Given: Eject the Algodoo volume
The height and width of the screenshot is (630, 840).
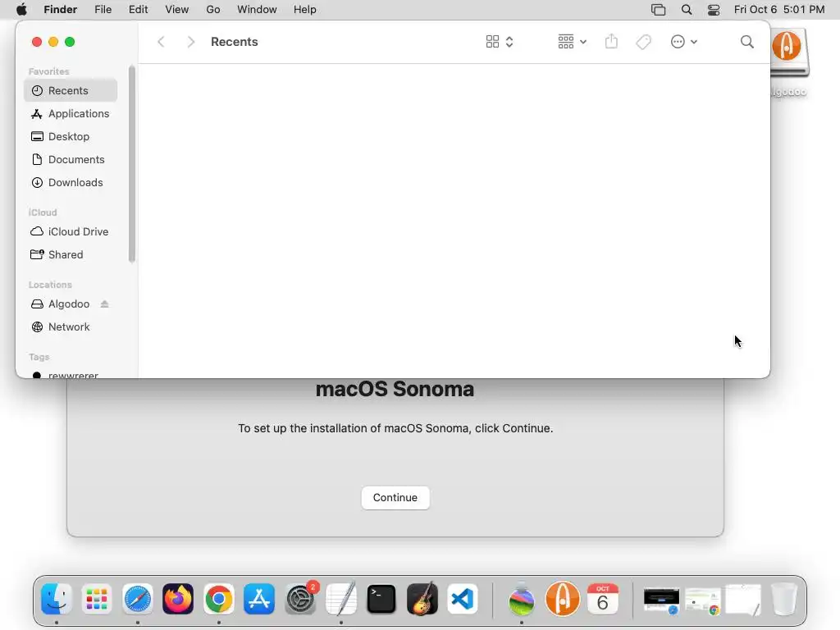Looking at the screenshot, I should coord(104,304).
